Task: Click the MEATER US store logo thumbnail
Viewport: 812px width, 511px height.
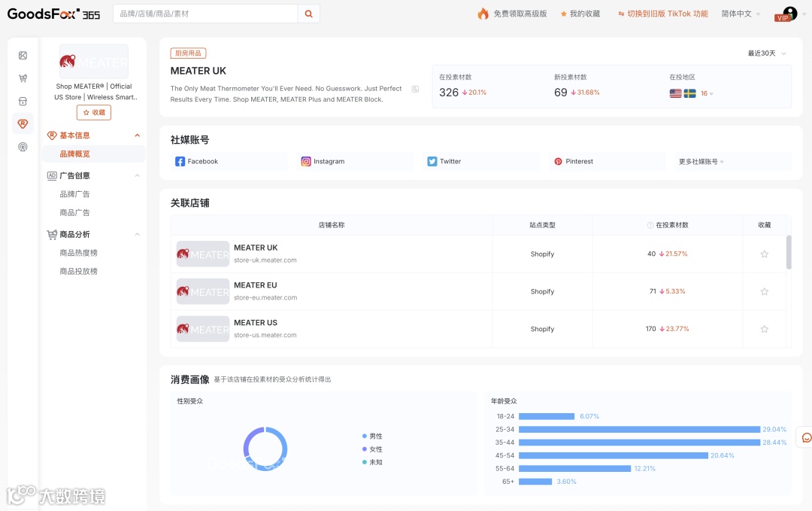Action: (203, 329)
